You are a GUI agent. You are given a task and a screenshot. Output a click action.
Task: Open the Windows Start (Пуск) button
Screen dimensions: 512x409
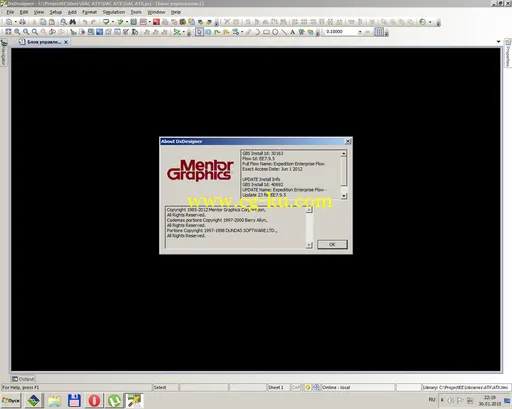(x=11, y=400)
